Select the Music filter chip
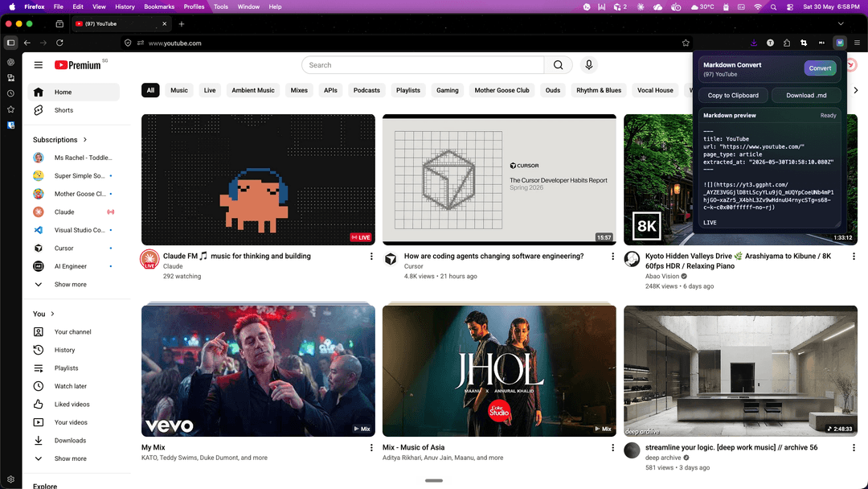868x489 pixels. (x=178, y=90)
